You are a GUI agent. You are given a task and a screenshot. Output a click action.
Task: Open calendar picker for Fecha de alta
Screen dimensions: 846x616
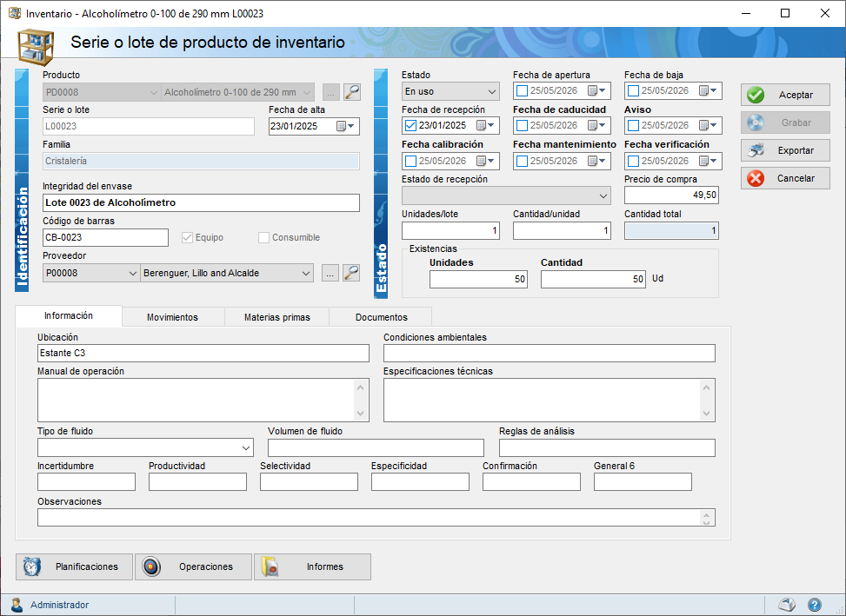346,126
